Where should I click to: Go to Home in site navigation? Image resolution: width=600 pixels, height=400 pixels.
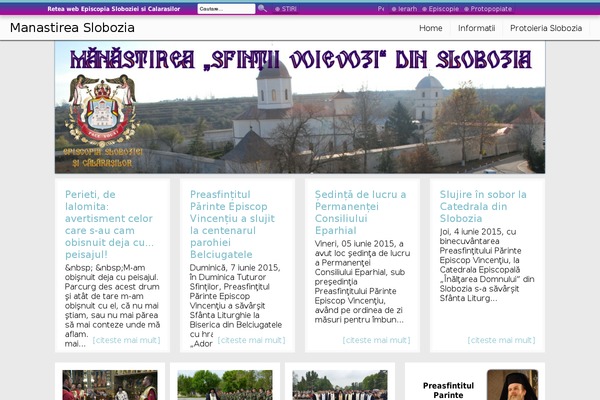point(430,28)
